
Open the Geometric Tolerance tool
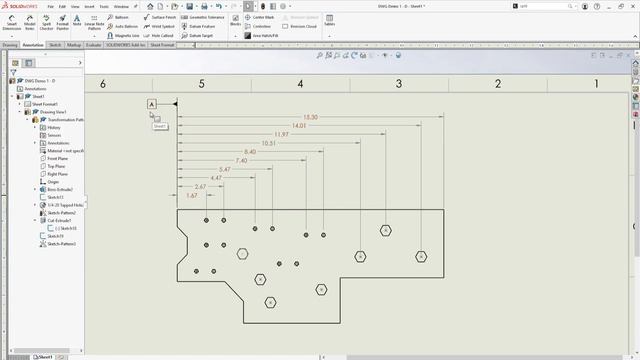[x=202, y=17]
